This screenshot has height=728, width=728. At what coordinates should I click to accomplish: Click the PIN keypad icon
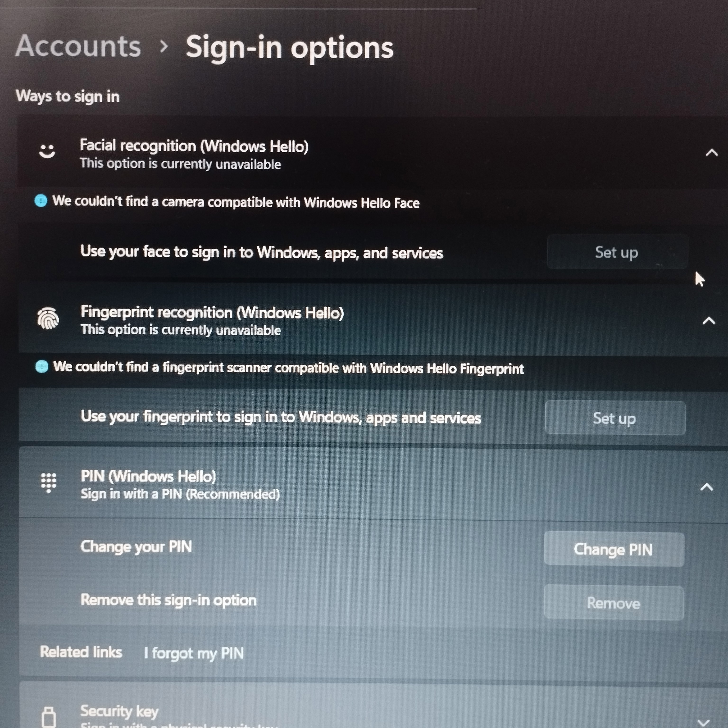pos(49,483)
